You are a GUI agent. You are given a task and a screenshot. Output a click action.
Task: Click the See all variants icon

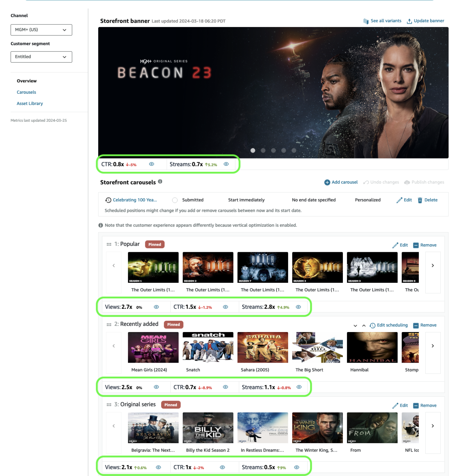point(366,21)
